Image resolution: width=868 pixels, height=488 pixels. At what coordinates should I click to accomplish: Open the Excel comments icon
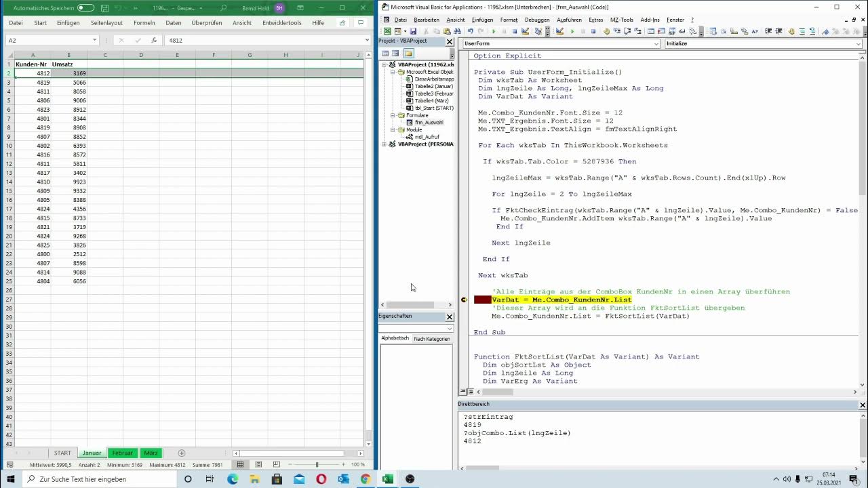click(x=359, y=22)
